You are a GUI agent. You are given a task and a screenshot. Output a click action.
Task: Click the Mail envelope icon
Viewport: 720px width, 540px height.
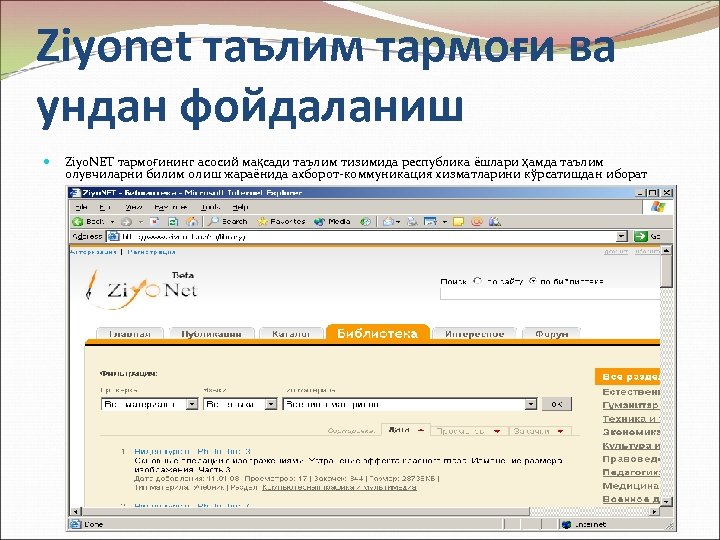click(x=388, y=222)
